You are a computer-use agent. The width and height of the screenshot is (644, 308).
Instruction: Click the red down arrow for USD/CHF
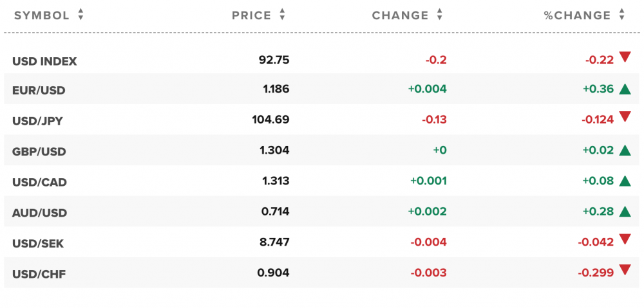pos(624,270)
